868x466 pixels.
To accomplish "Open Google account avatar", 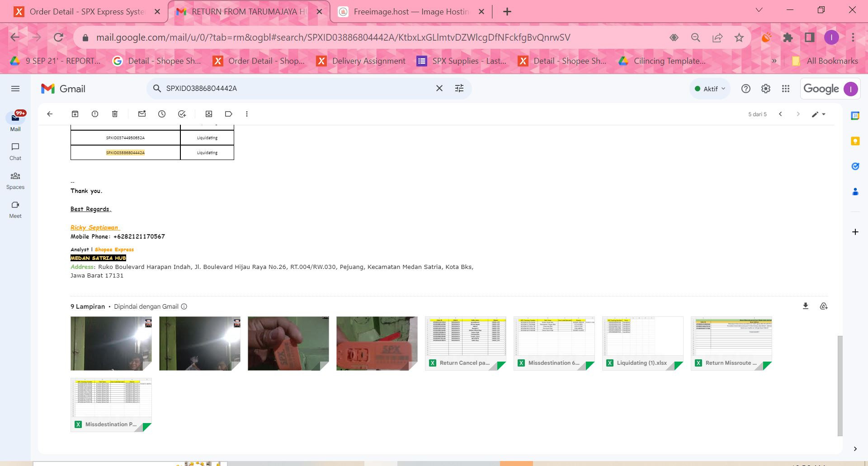I will point(850,89).
